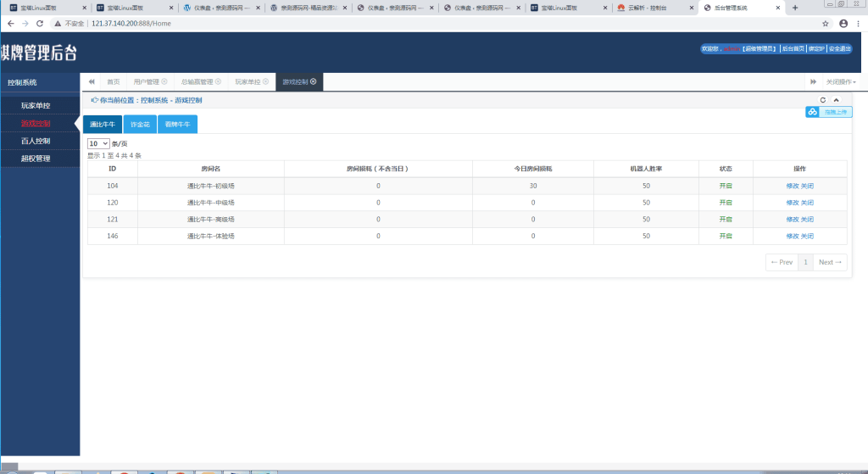Screen dimensions: 868x474
Task: Switch to the 看牌牛牛 game tab
Action: pyautogui.click(x=177, y=125)
